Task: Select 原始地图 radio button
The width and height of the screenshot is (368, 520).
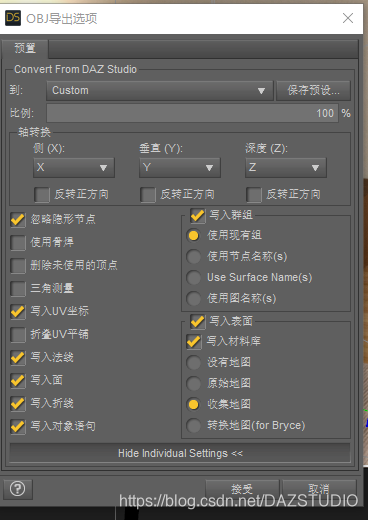Action: (x=194, y=384)
